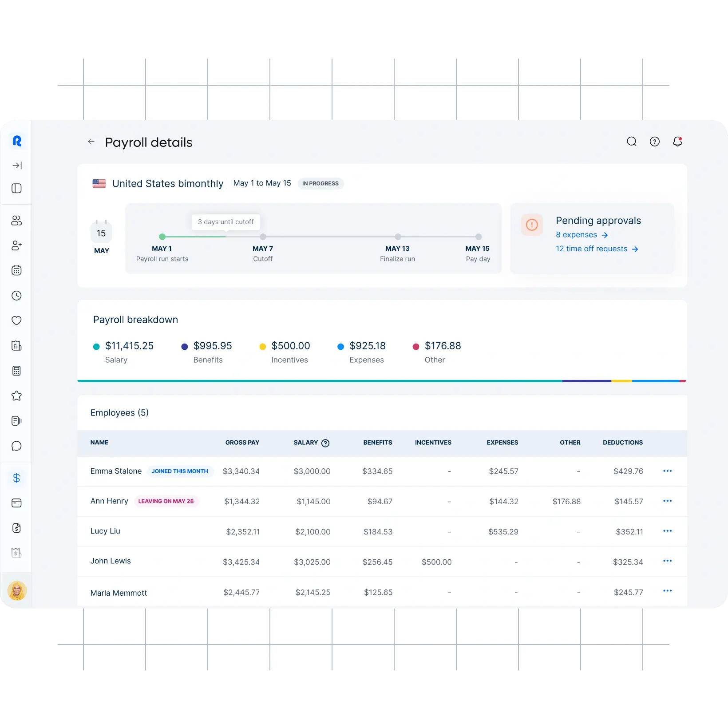Viewport: 728px width, 728px height.
Task: Open the heart benefits icon
Action: point(17,320)
